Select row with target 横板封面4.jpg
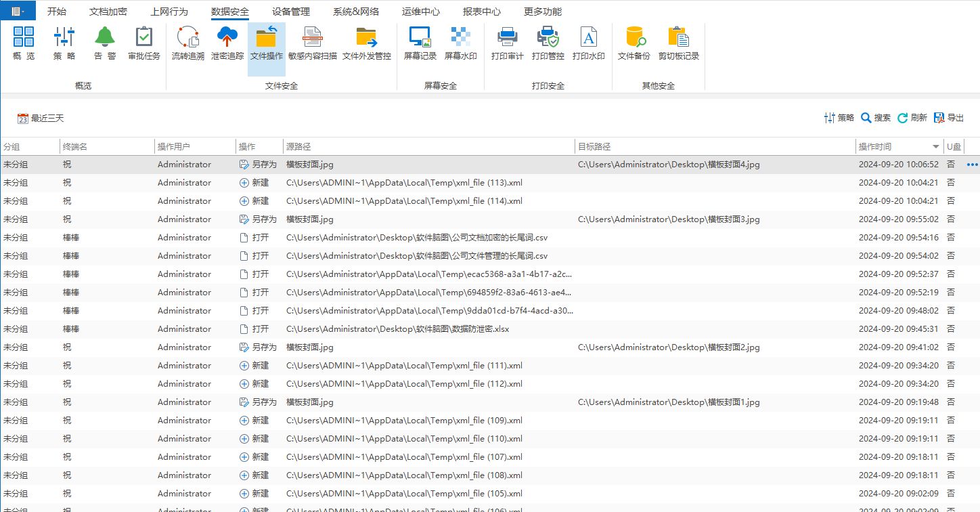 [490, 165]
